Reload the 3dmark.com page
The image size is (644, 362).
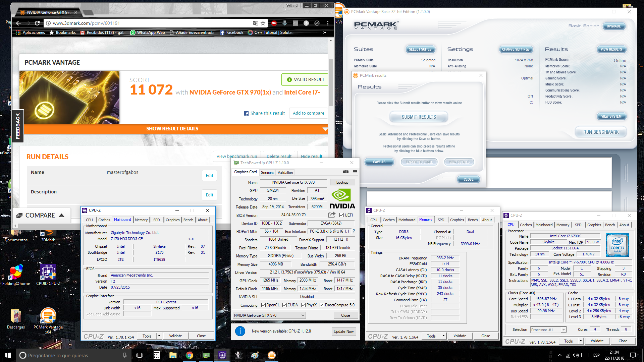pyautogui.click(x=37, y=23)
